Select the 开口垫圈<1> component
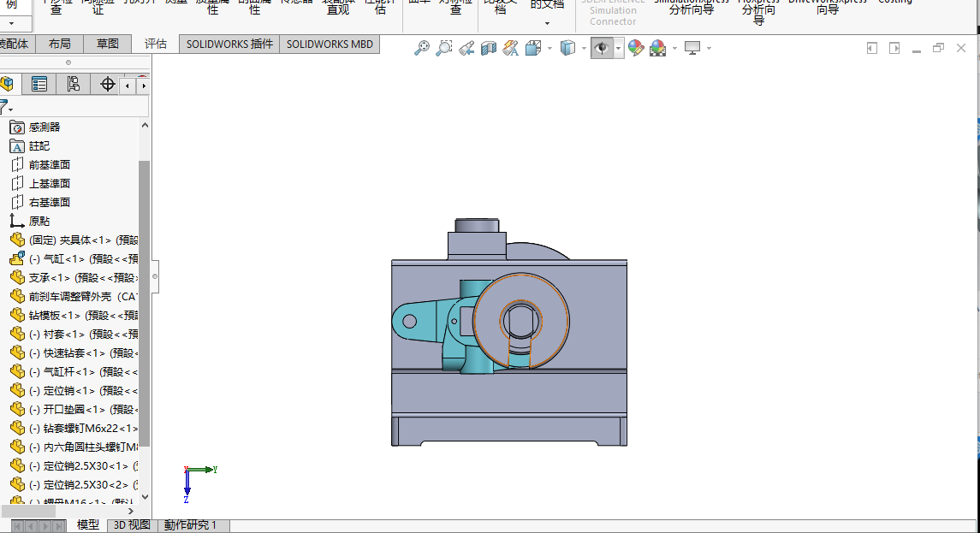980x533 pixels. click(74, 409)
